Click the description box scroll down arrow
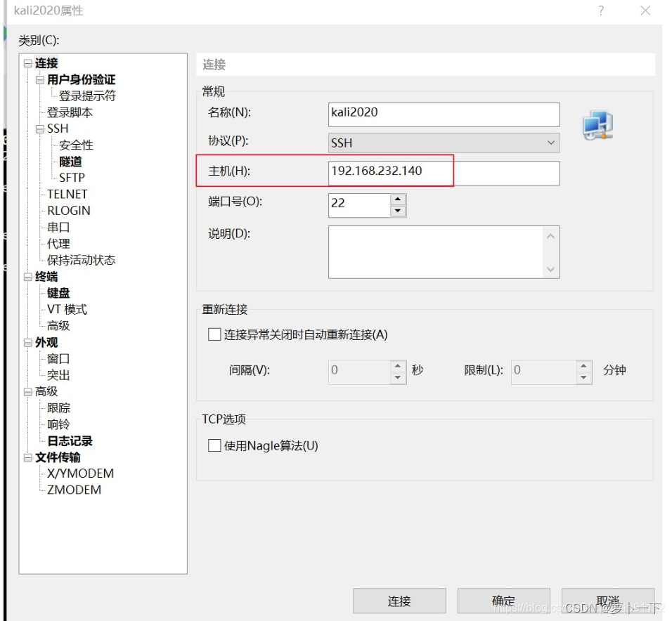 tap(550, 269)
